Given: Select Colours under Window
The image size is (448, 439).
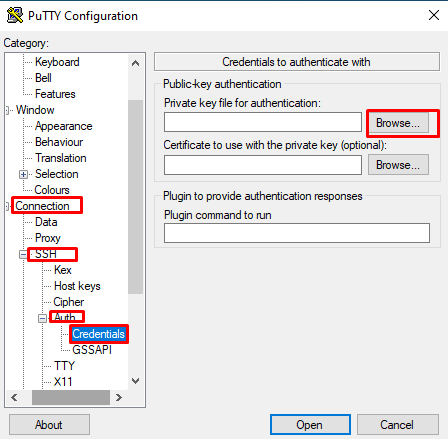Looking at the screenshot, I should 52,190.
